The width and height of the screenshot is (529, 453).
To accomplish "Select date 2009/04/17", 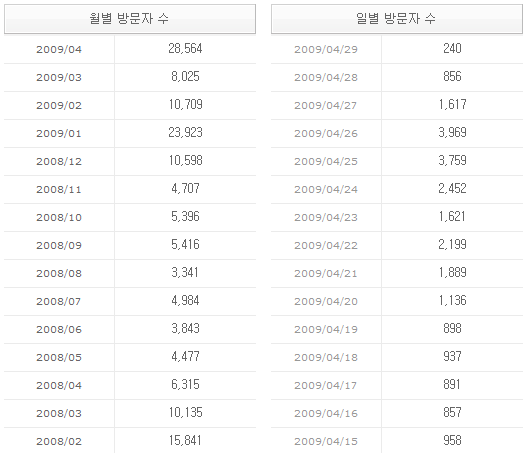I will click(326, 386).
